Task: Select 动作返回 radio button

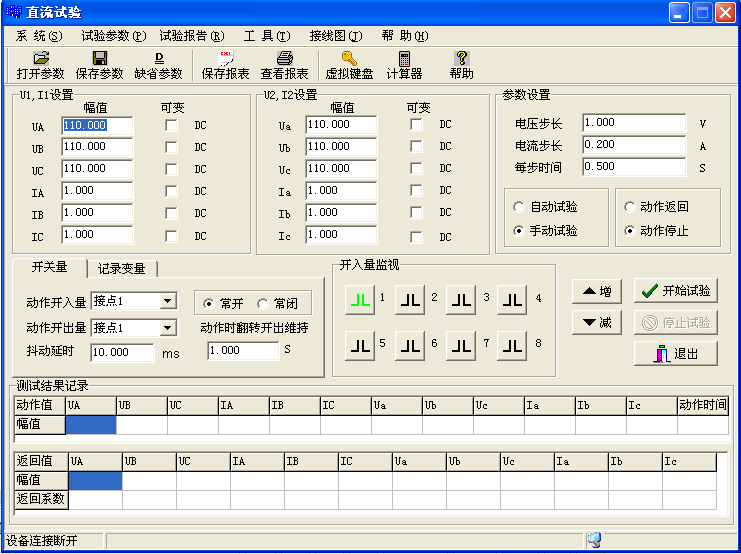Action: coord(629,207)
